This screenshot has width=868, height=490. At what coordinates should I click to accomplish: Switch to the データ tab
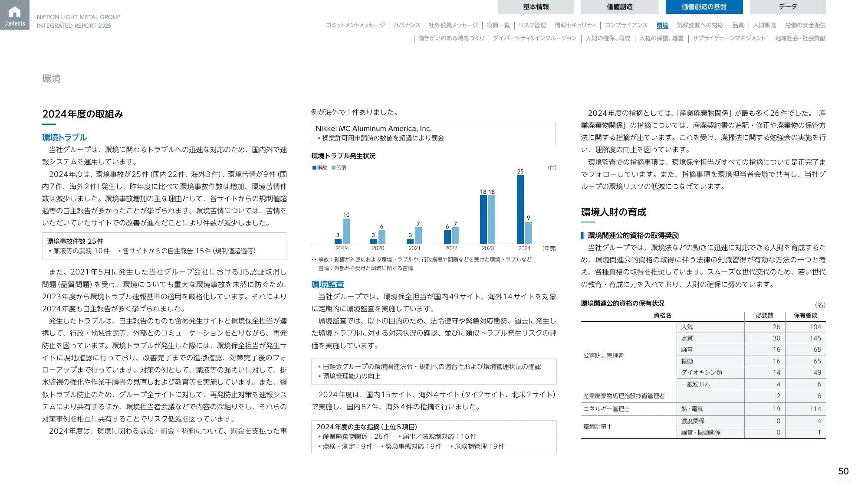point(787,7)
